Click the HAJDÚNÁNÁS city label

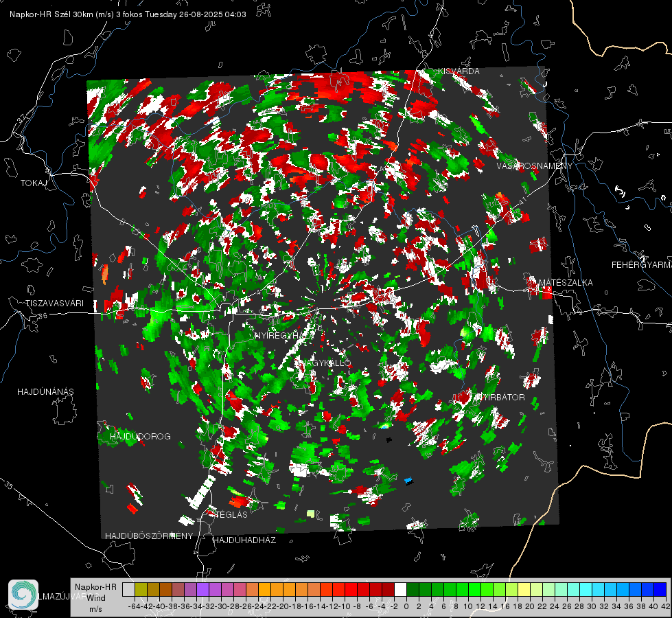click(45, 392)
